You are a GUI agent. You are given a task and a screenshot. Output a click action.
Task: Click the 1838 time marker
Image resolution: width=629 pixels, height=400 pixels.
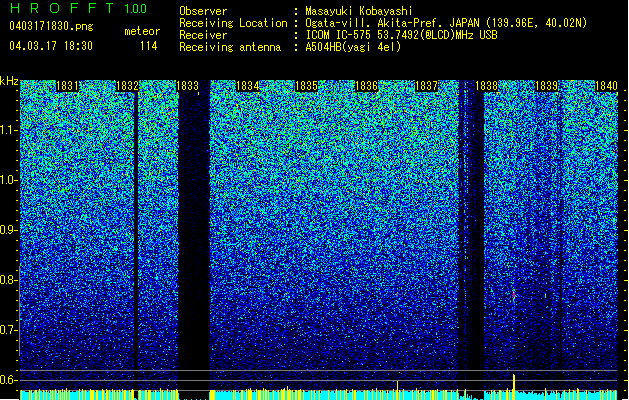coord(486,86)
